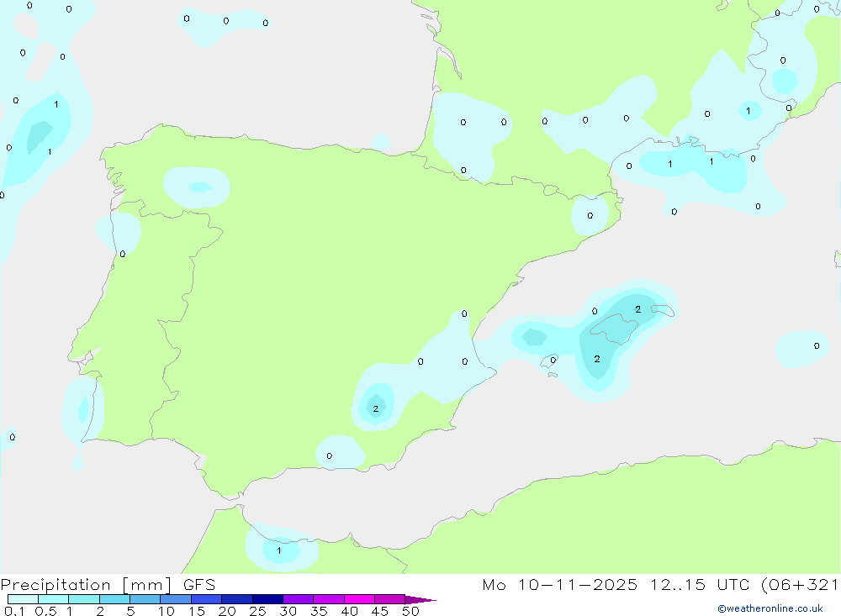Click the '0' value near Malaga coast

point(330,455)
